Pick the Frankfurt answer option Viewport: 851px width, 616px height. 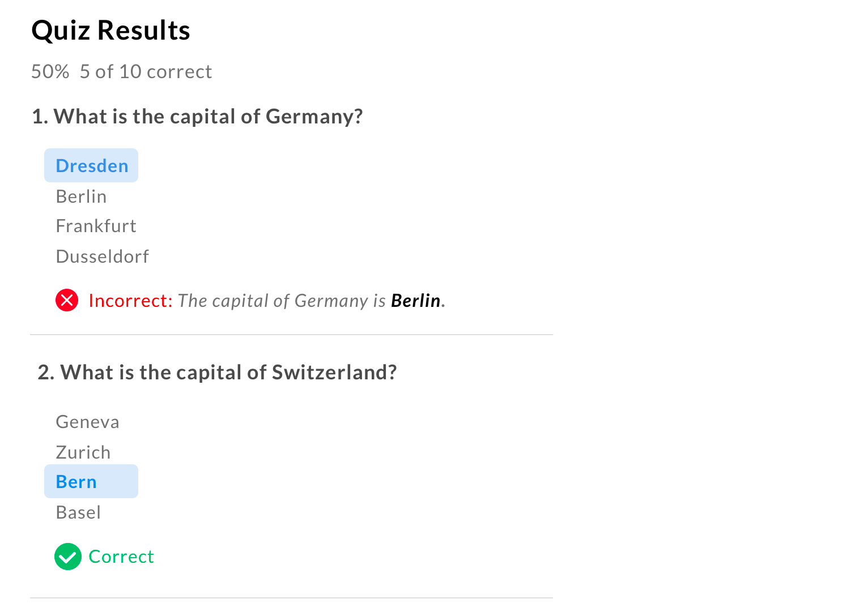(96, 226)
